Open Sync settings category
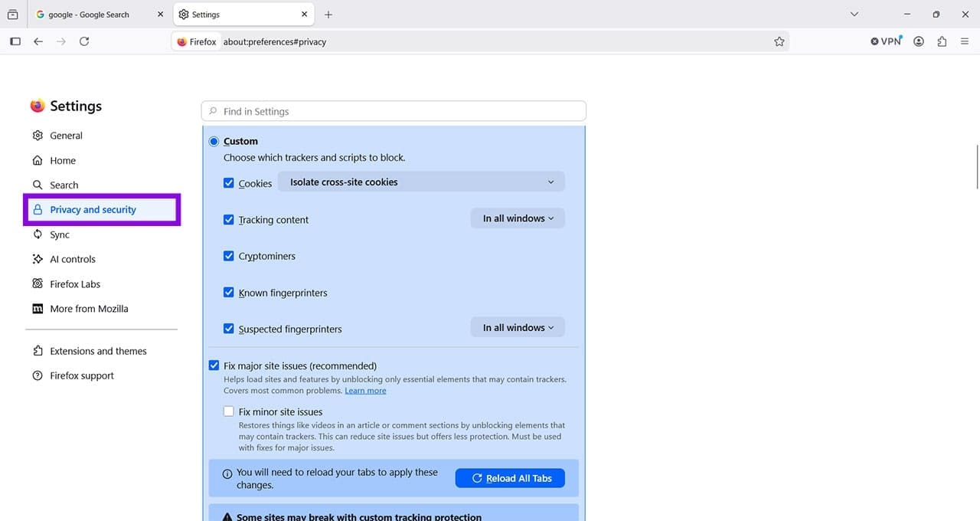Screen dimensions: 980x521 [x=102, y=234]
